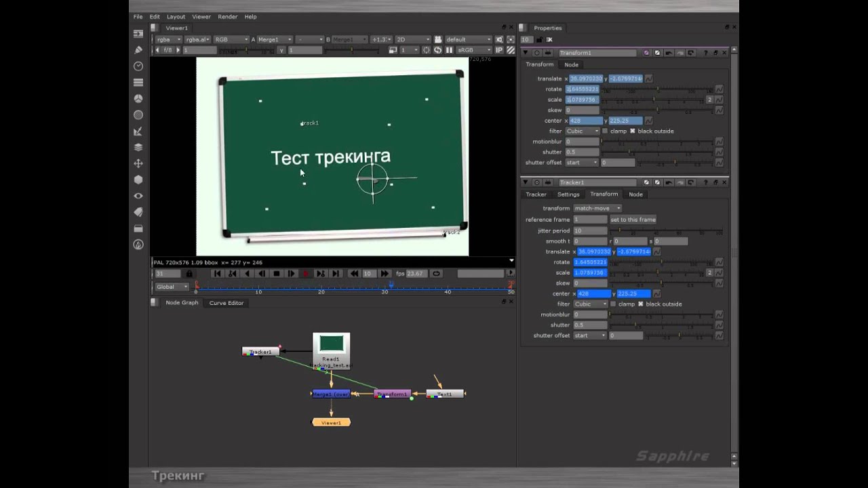Open the transform match-move dropdown
This screenshot has width=868, height=488.
click(x=597, y=208)
